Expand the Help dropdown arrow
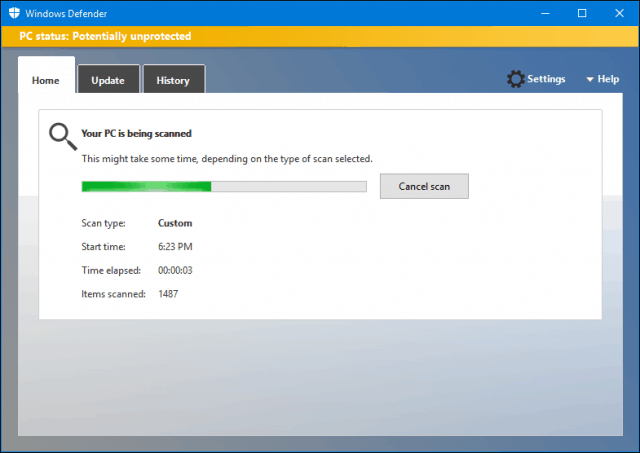Image resolution: width=640 pixels, height=453 pixels. coord(590,79)
